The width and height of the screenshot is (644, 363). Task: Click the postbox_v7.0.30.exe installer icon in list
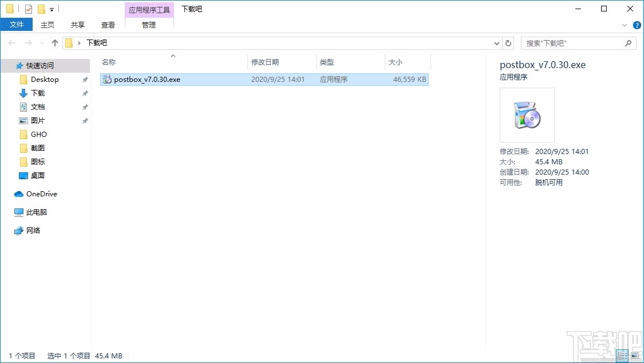pos(107,79)
